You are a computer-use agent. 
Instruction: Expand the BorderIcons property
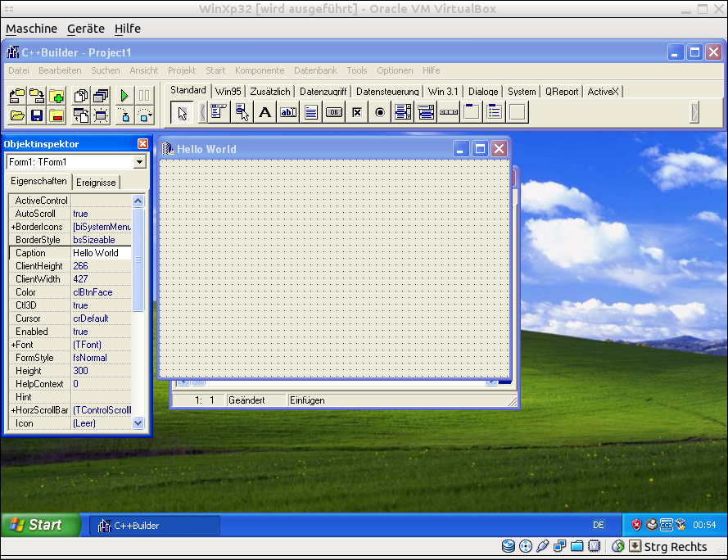(13, 227)
